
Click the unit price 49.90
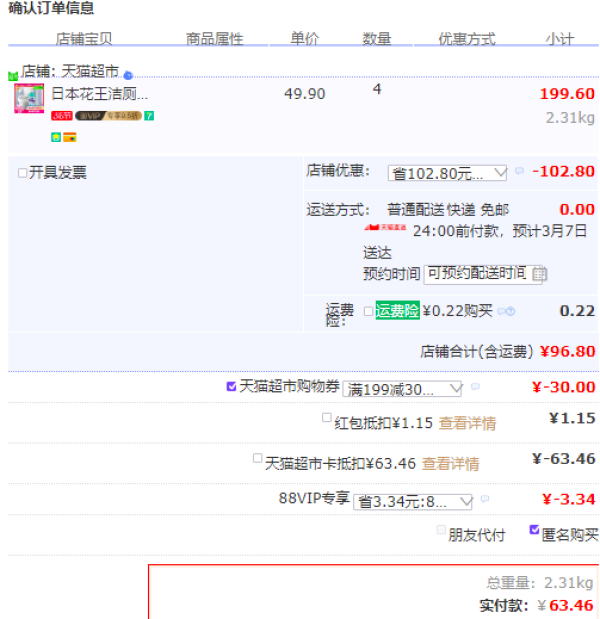tap(304, 94)
